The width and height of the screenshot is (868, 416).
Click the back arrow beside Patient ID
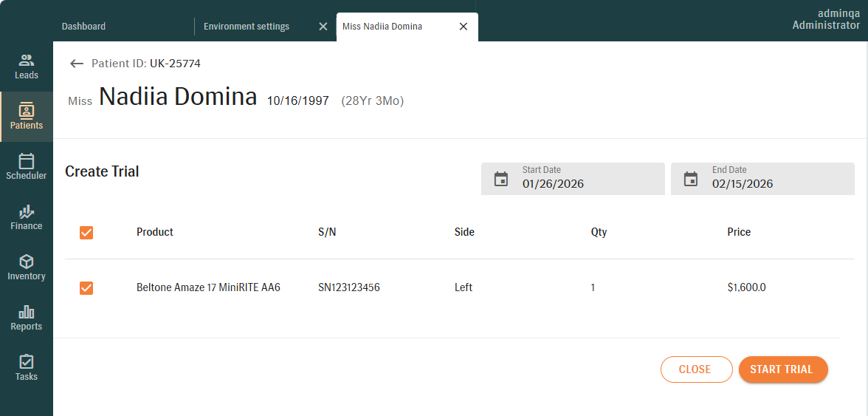coord(77,64)
